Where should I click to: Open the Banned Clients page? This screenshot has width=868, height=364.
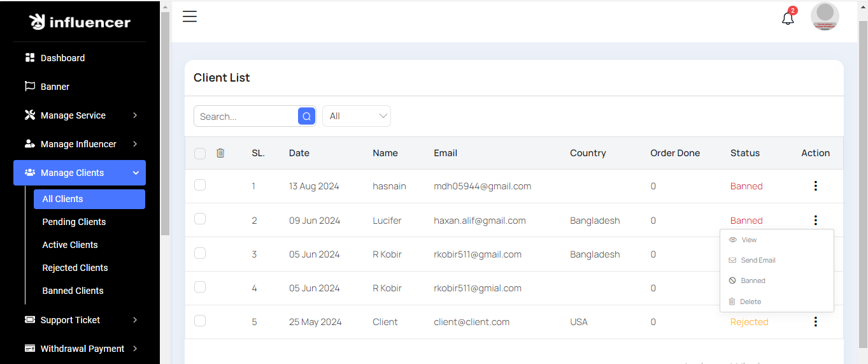coord(73,291)
